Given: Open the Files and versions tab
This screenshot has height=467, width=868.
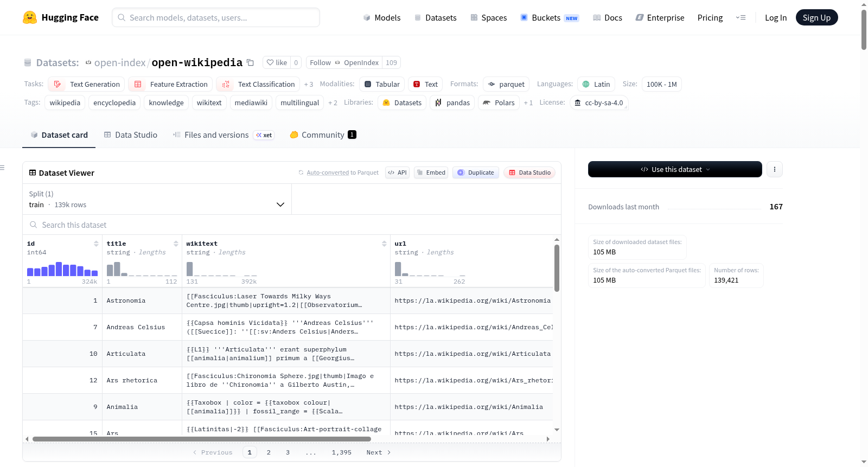Looking at the screenshot, I should pos(224,135).
